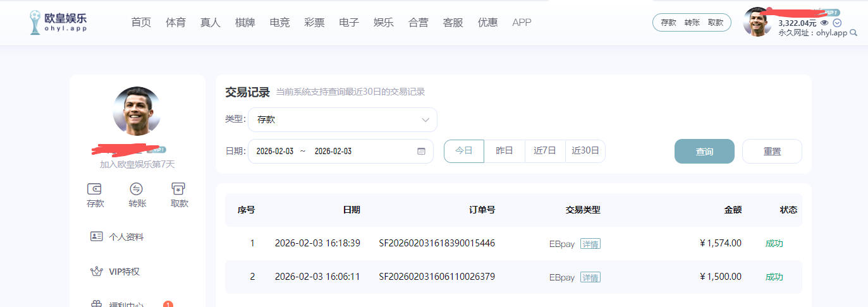Open VIP特权 crown menu item
Screen dimensions: 868x307
tap(123, 272)
